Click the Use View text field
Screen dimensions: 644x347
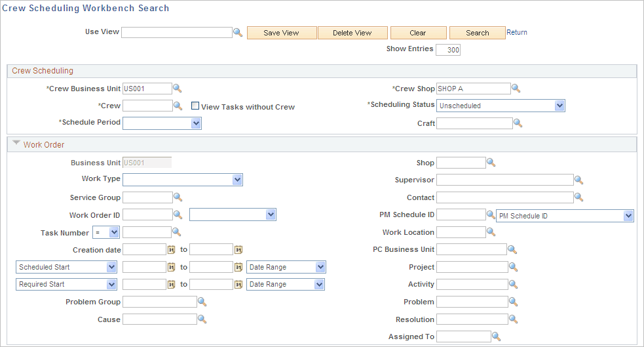(x=177, y=33)
